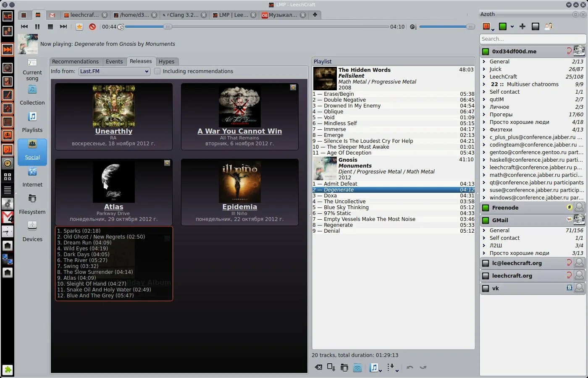Switch to the Музыкал... Last.fm tab
This screenshot has height=378, width=588.
[x=282, y=15]
